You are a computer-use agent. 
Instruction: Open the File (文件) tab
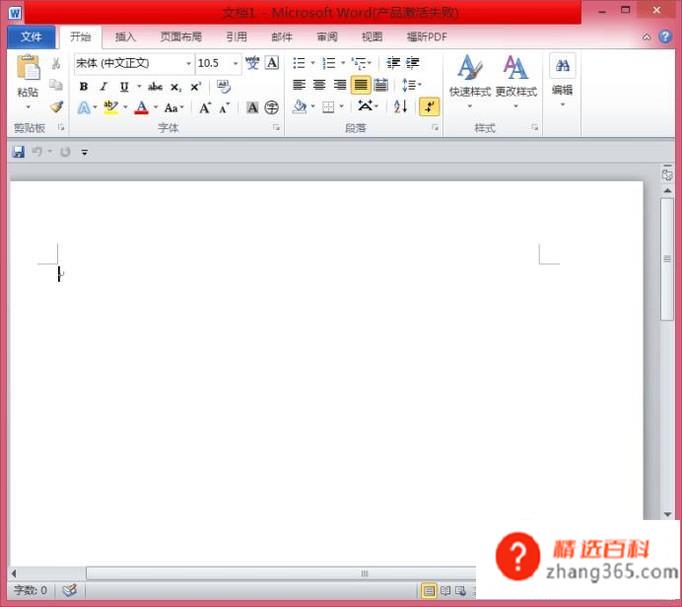31,37
